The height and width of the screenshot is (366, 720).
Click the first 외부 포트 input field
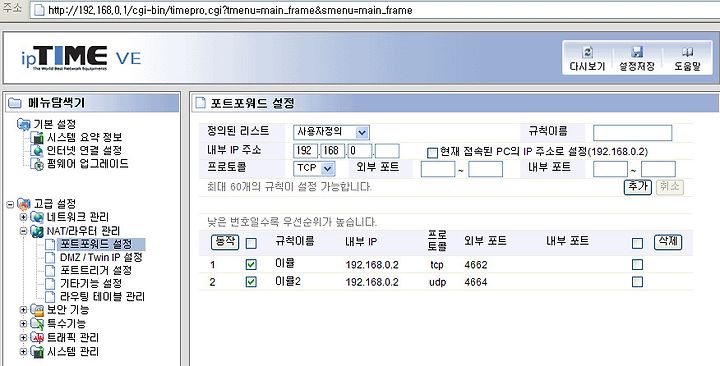(x=438, y=169)
